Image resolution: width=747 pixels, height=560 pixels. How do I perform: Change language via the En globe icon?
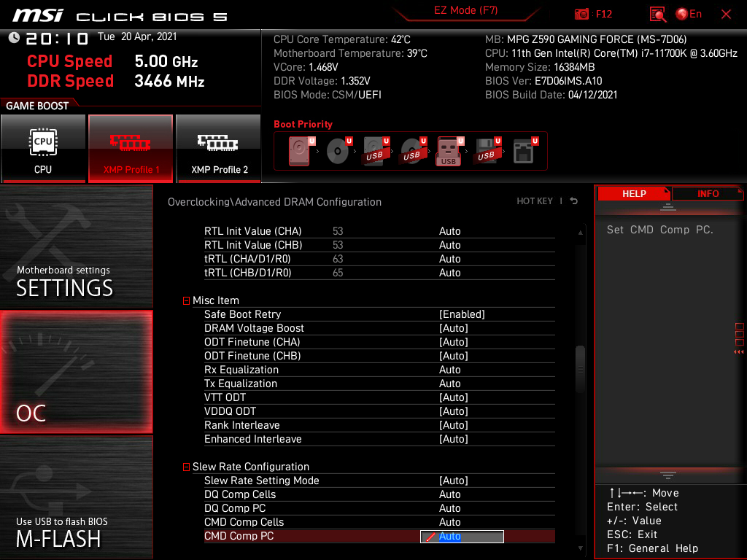click(x=689, y=14)
